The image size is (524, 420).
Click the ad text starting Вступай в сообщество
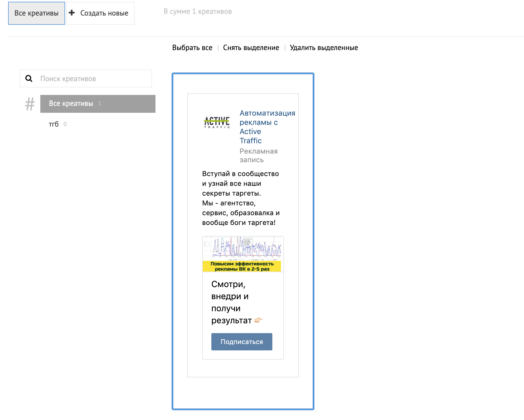coord(241,198)
